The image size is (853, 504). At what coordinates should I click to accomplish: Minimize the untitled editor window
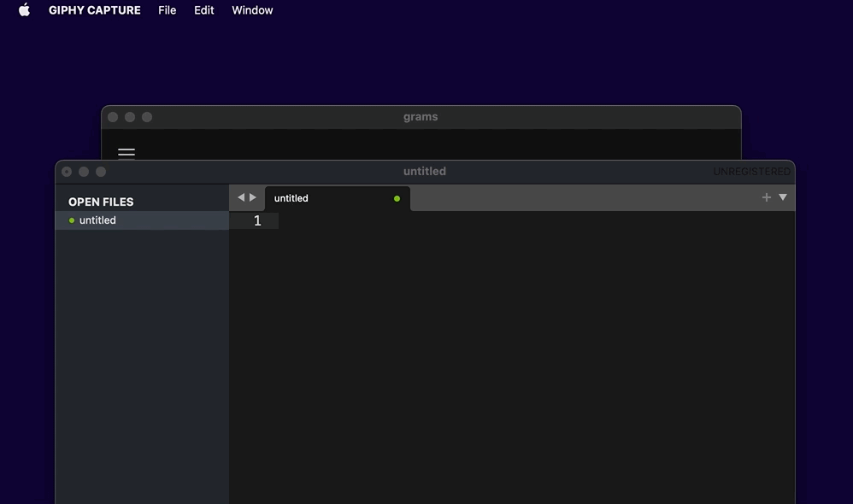[x=84, y=172]
